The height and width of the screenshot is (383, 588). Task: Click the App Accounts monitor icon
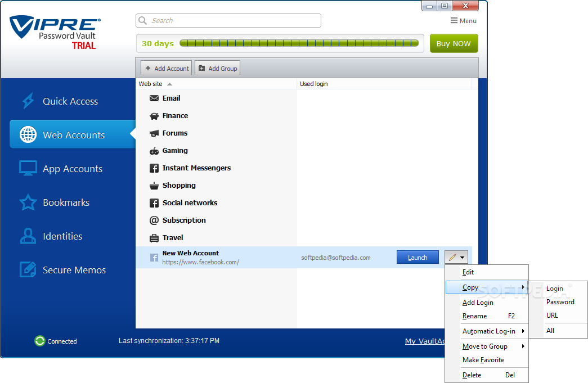click(28, 168)
